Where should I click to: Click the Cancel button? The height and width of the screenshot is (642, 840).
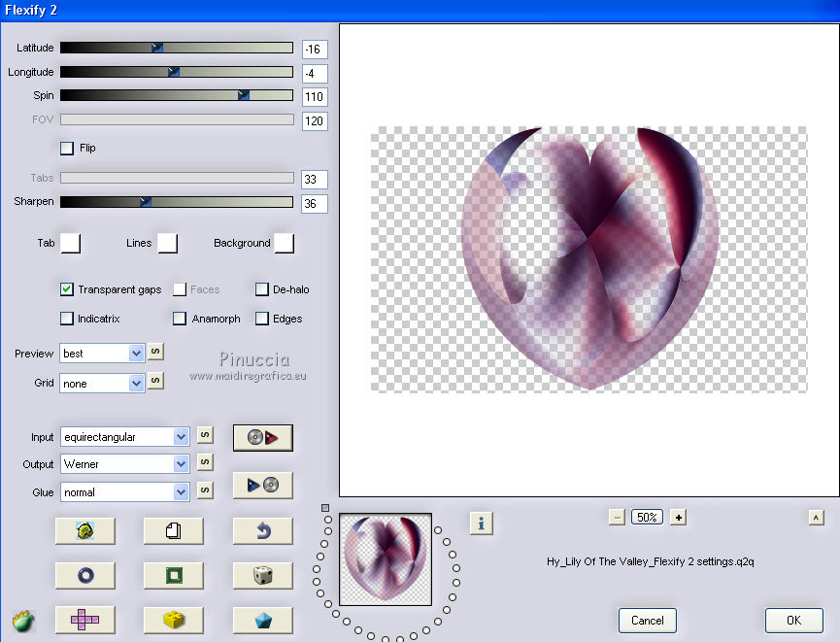(x=647, y=620)
